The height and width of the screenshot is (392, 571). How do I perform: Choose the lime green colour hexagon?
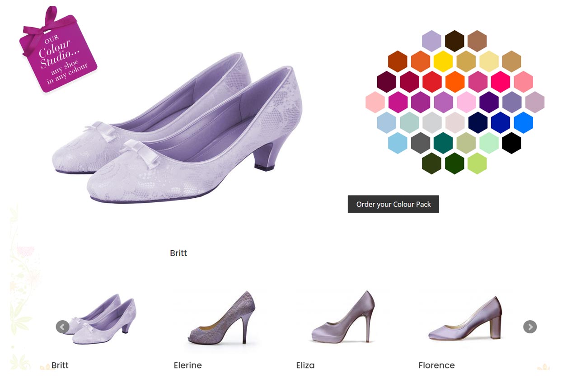point(477,163)
